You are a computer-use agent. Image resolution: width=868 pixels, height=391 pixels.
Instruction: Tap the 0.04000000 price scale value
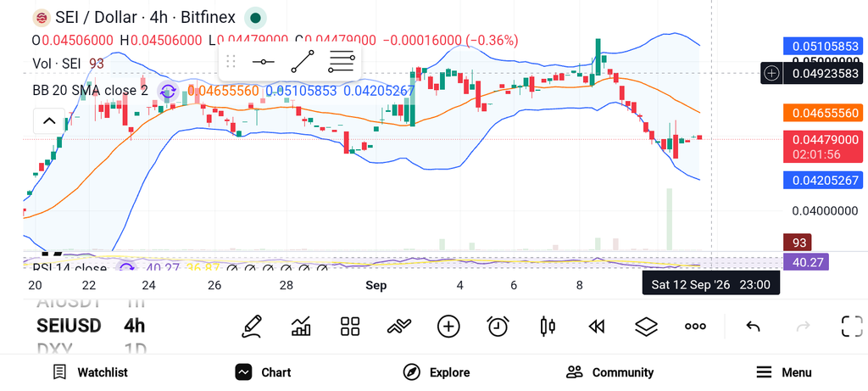pyautogui.click(x=825, y=211)
